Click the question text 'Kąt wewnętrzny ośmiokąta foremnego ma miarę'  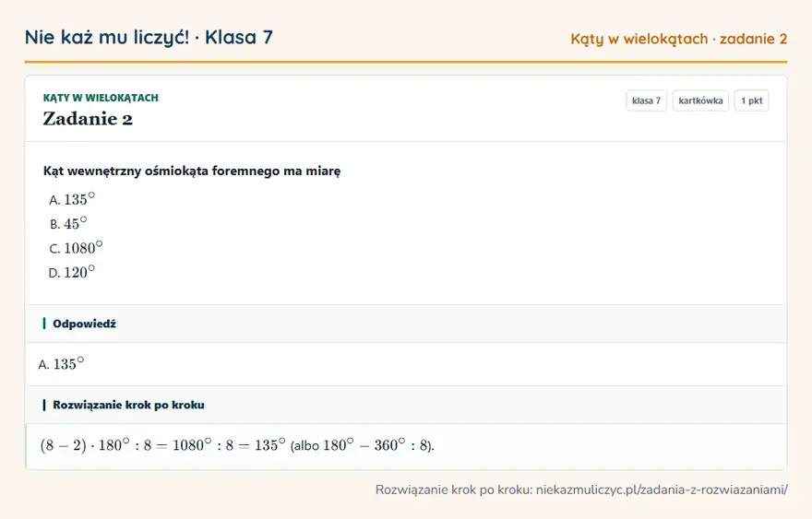(192, 171)
